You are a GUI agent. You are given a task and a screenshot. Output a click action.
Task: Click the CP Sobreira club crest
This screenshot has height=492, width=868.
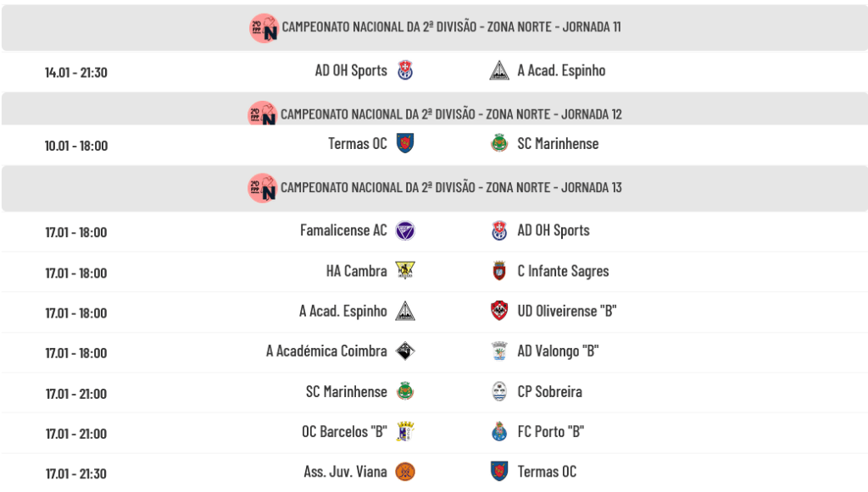click(499, 392)
